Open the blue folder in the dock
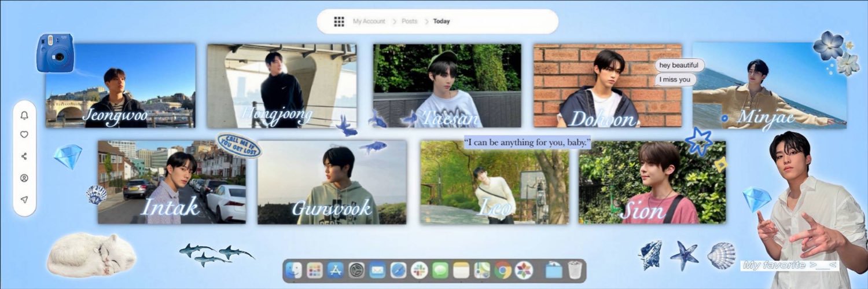 pos(554,270)
